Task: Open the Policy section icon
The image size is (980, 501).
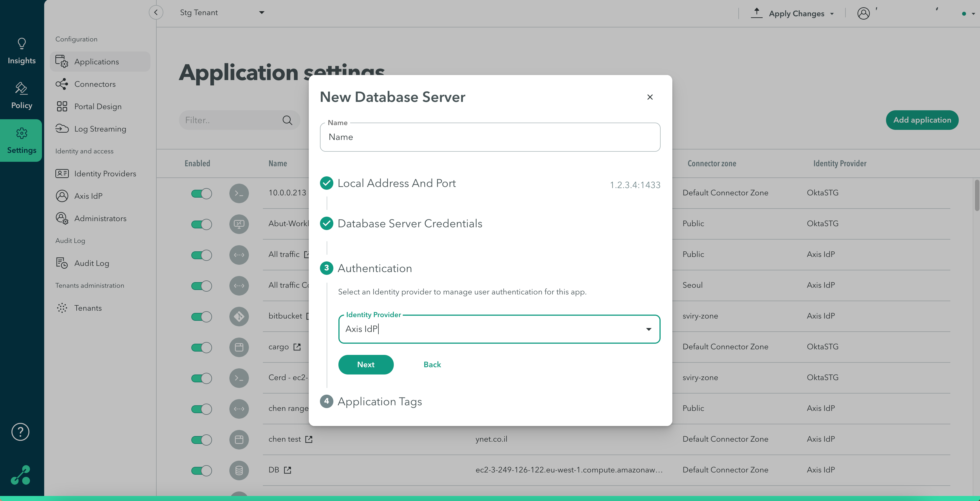Action: click(21, 88)
